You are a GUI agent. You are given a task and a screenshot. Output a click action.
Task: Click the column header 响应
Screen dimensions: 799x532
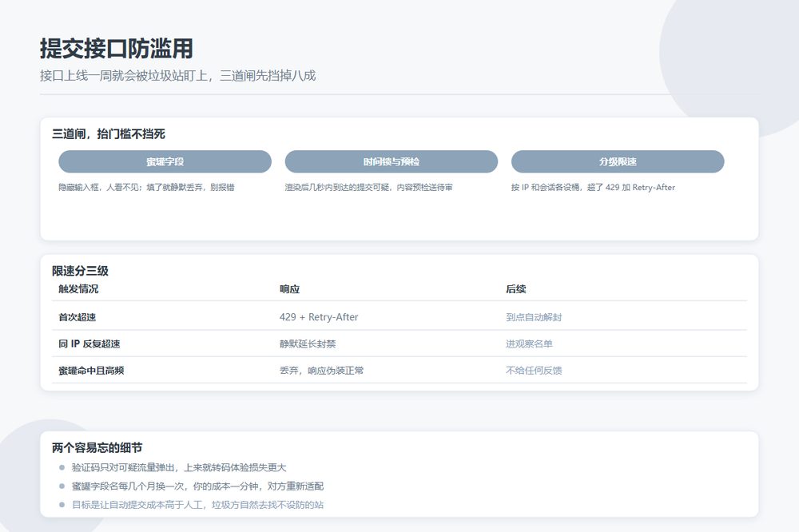coord(289,289)
